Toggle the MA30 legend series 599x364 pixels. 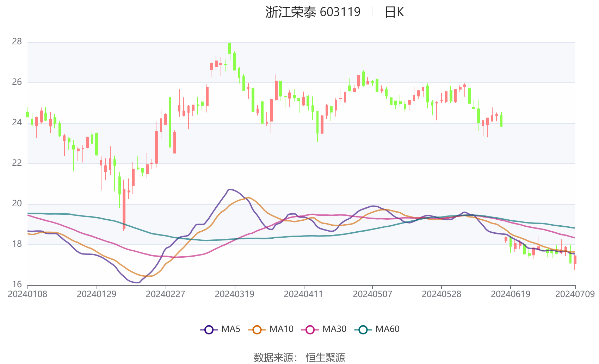coord(324,330)
